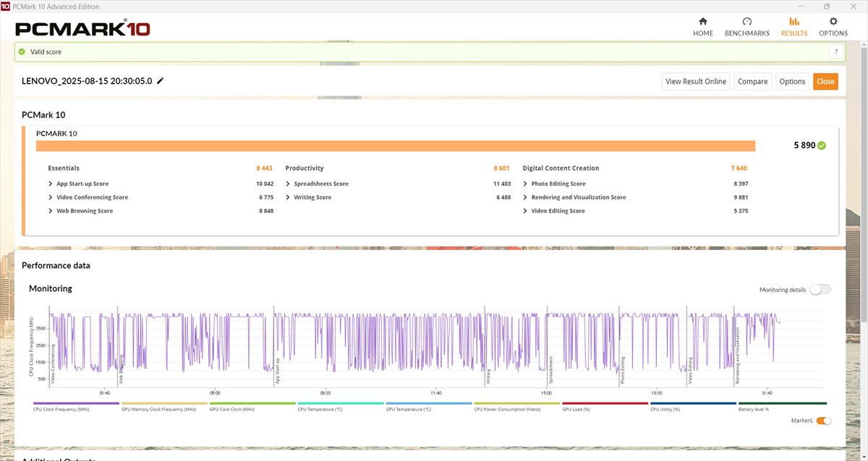Click the Essentials score 8 443
The width and height of the screenshot is (868, 461).
pos(264,168)
